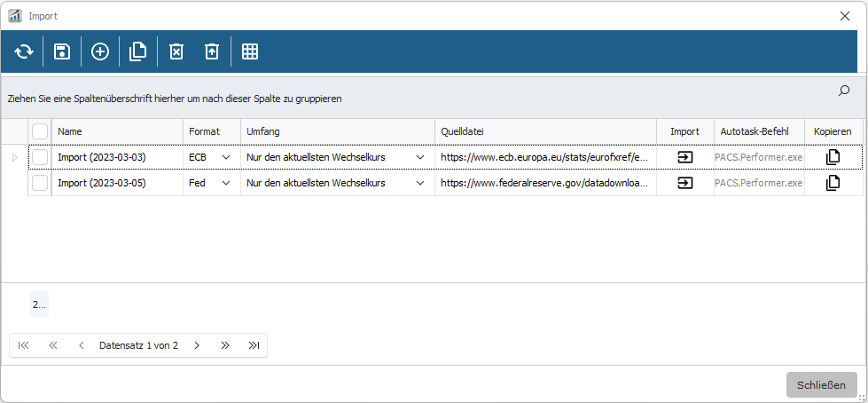
Task: Tick checkbox for Import (2023-03-05)
Action: [x=40, y=184]
